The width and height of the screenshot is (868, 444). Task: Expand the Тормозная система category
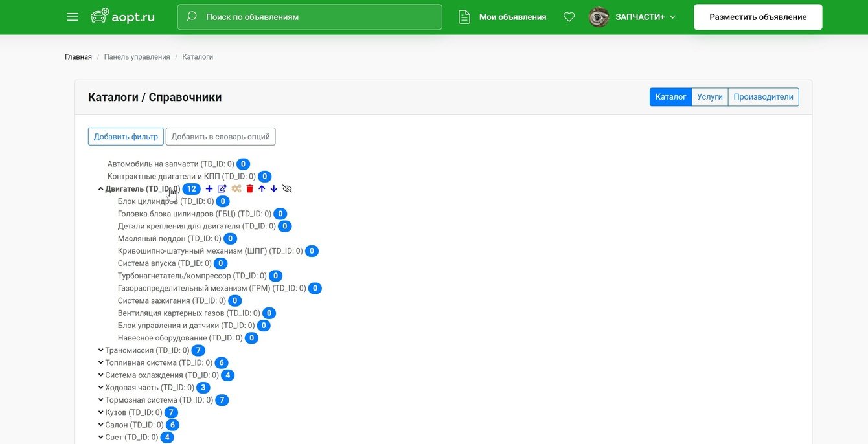[101, 400]
